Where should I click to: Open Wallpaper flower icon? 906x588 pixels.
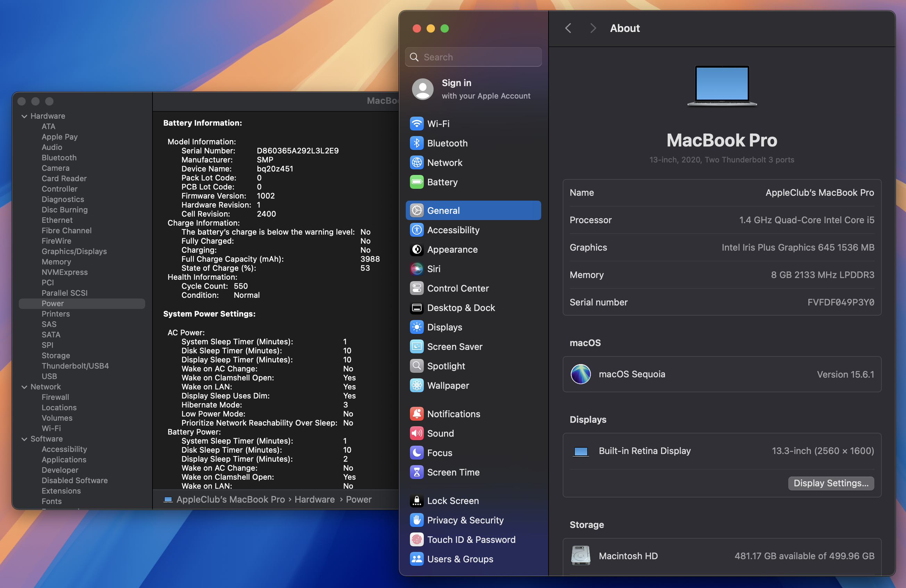coord(417,385)
